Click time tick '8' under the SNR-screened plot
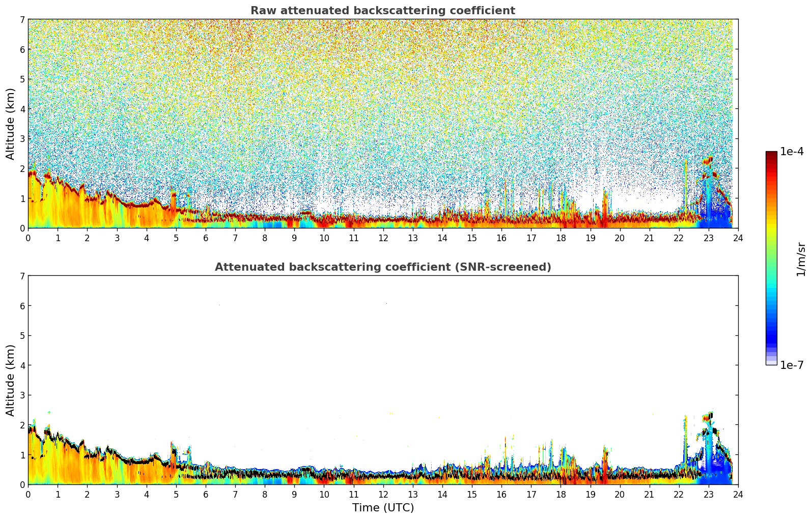This screenshot has width=812, height=519. click(x=265, y=495)
